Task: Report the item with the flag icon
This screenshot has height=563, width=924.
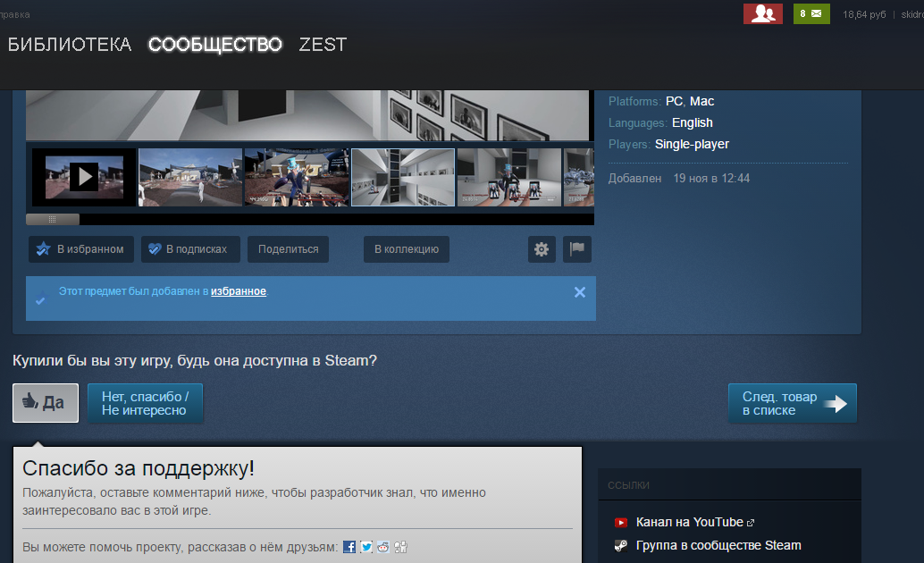Action: pyautogui.click(x=577, y=249)
